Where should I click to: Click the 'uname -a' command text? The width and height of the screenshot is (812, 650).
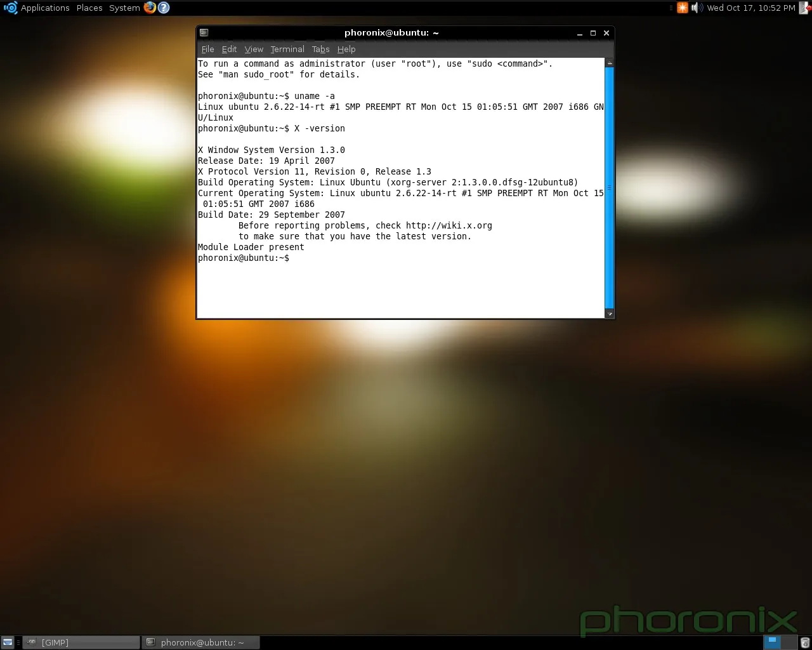click(315, 96)
